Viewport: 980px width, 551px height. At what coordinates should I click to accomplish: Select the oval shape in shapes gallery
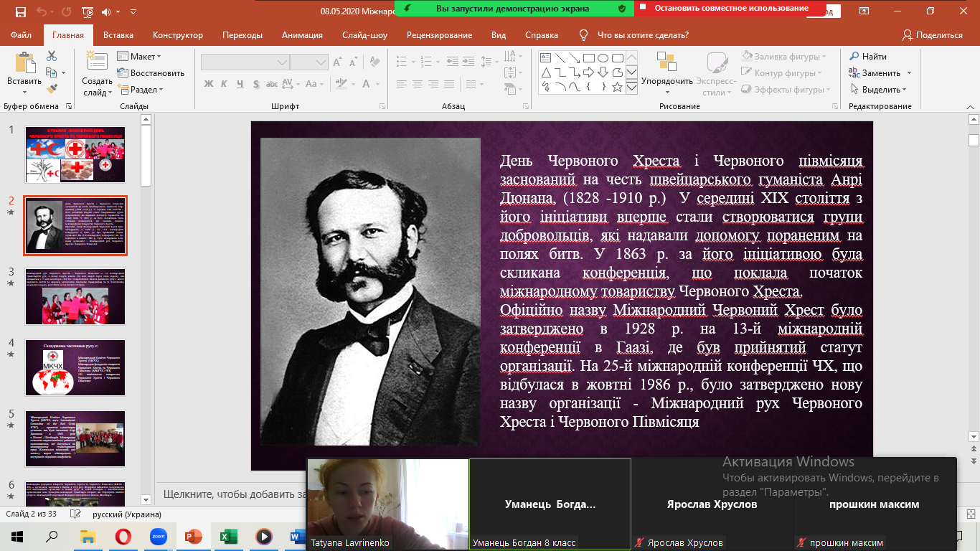tap(603, 58)
